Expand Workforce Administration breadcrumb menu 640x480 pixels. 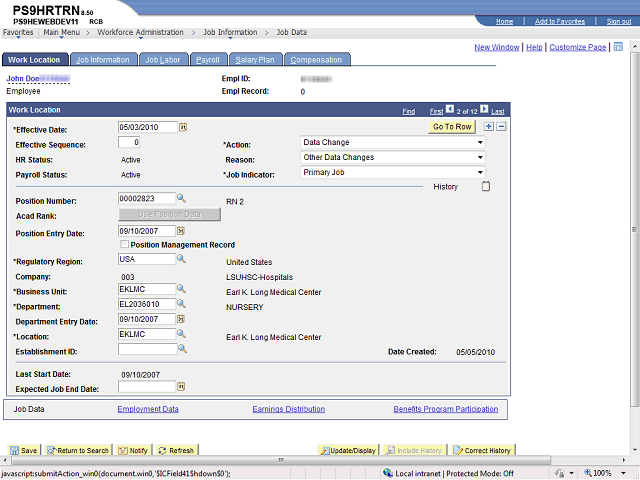[x=140, y=33]
